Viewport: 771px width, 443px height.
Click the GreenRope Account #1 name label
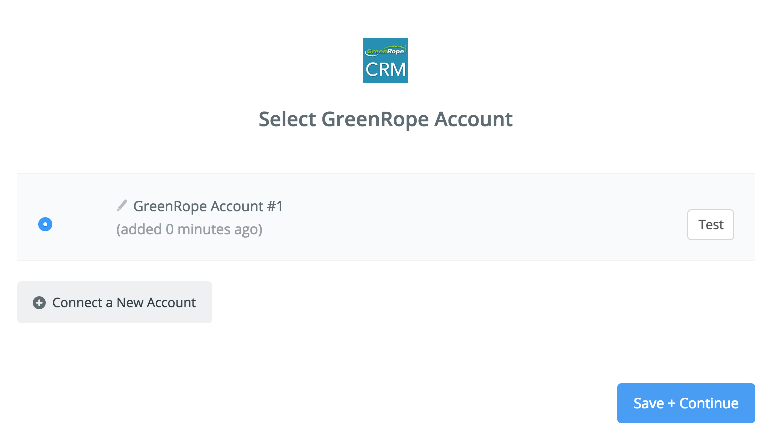(208, 206)
